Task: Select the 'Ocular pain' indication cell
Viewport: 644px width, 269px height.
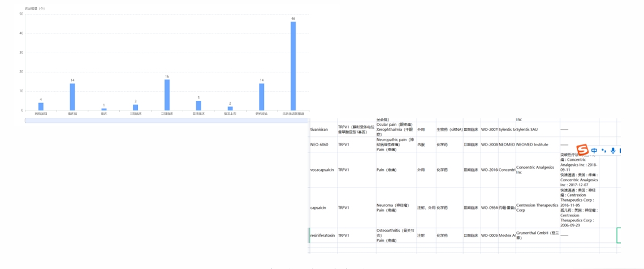Action: pyautogui.click(x=396, y=129)
